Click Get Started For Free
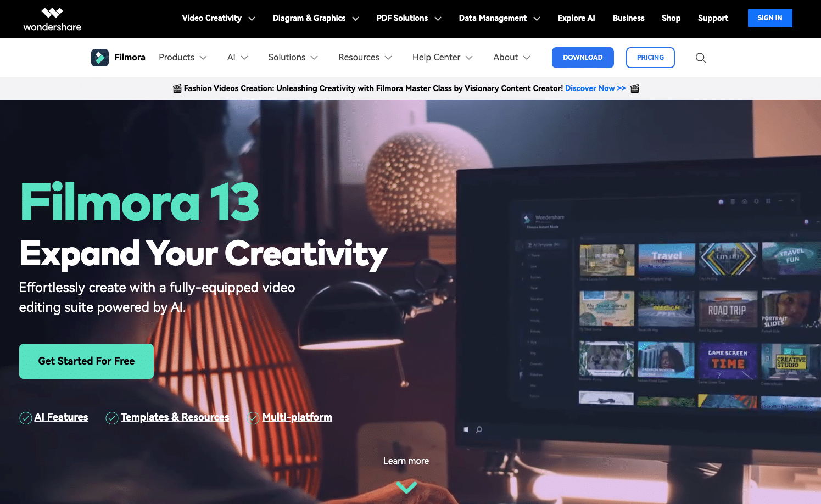821x504 pixels. tap(86, 361)
